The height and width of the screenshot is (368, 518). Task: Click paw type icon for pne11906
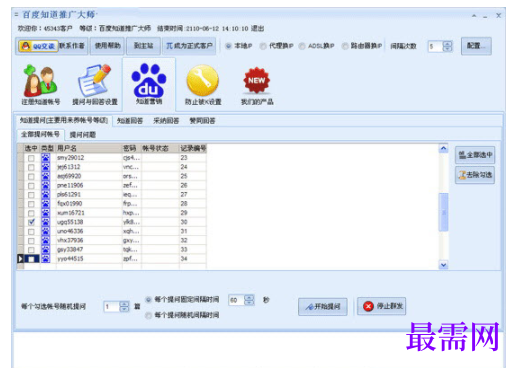click(x=46, y=185)
